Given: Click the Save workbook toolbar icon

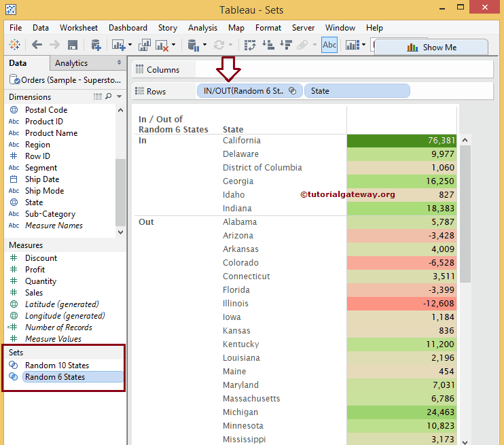Looking at the screenshot, I should pos(73,46).
